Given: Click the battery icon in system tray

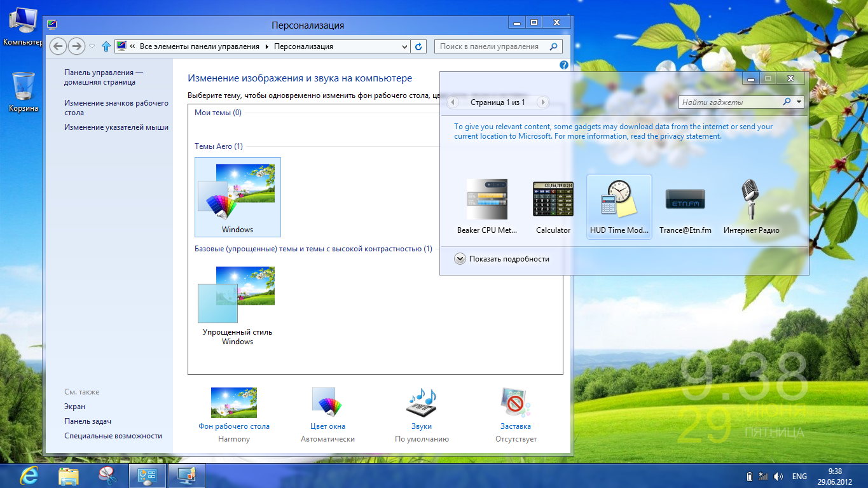Looking at the screenshot, I should tap(749, 477).
